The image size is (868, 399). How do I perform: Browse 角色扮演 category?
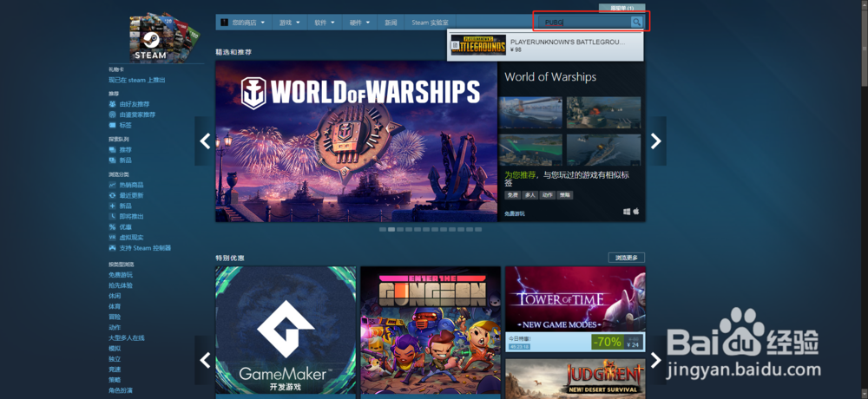click(x=120, y=390)
